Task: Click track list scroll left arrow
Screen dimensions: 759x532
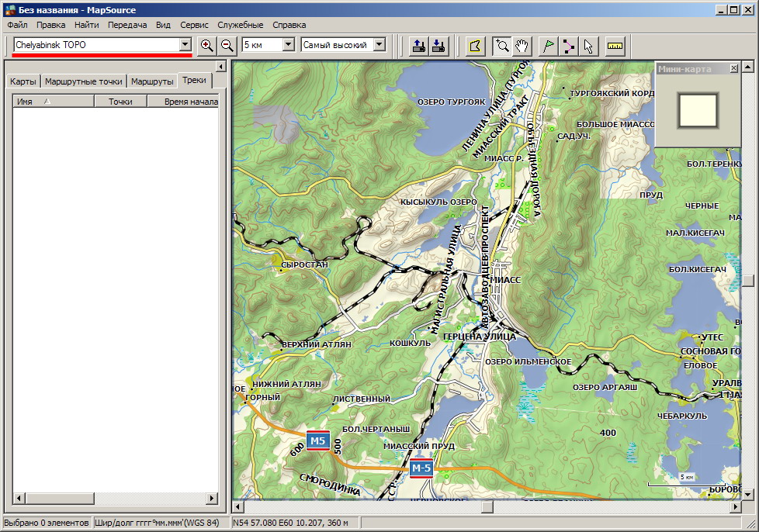Action: click(19, 498)
